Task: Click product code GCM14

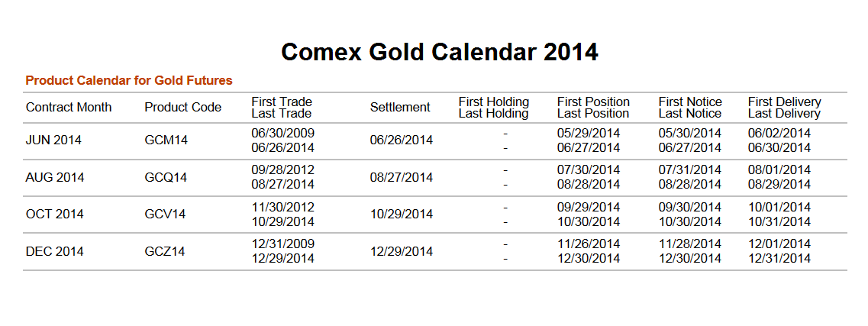Action: click(x=166, y=140)
